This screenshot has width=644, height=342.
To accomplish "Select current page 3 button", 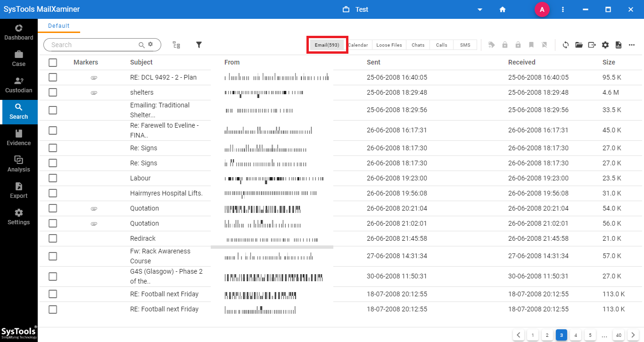I will coord(561,335).
